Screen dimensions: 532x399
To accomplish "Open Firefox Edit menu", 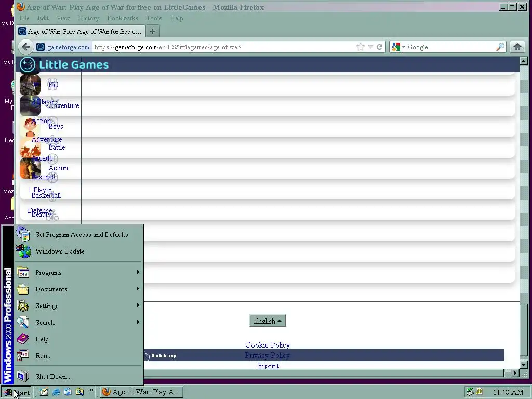I will 43,18.
